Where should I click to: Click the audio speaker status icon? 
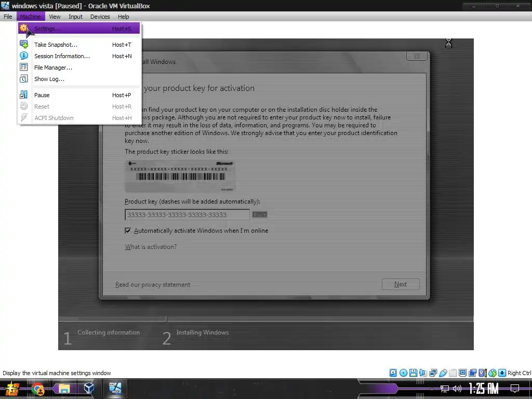(x=423, y=373)
